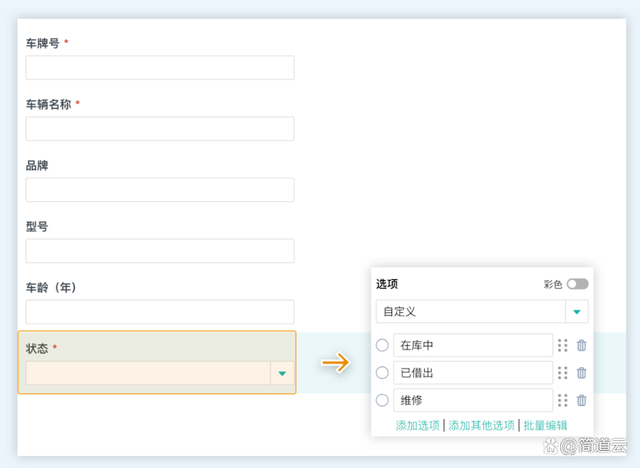Delete the 维修 option

tap(582, 400)
